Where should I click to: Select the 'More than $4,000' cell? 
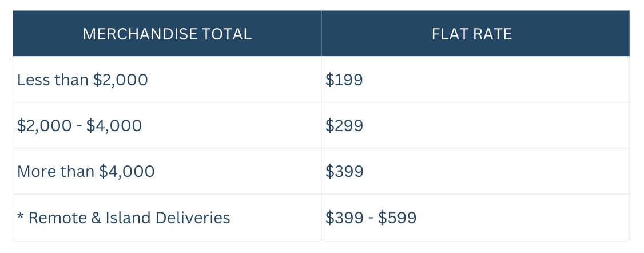[167, 171]
